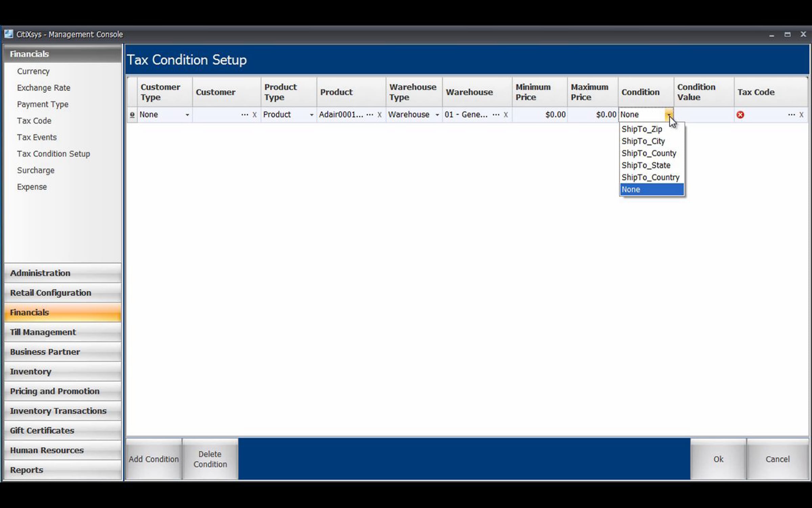Clear Tax Code with X icon

(x=801, y=115)
